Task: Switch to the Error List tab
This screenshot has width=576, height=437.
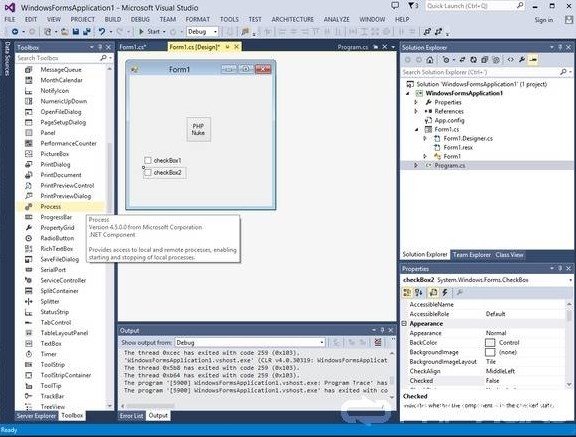Action: point(131,416)
